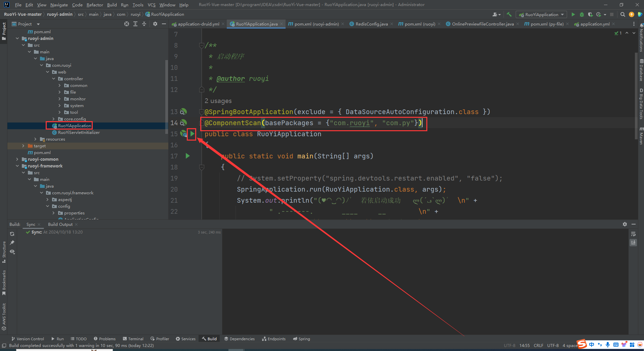Collapse the ruoyi-admin module
This screenshot has width=644, height=351.
click(x=17, y=38)
